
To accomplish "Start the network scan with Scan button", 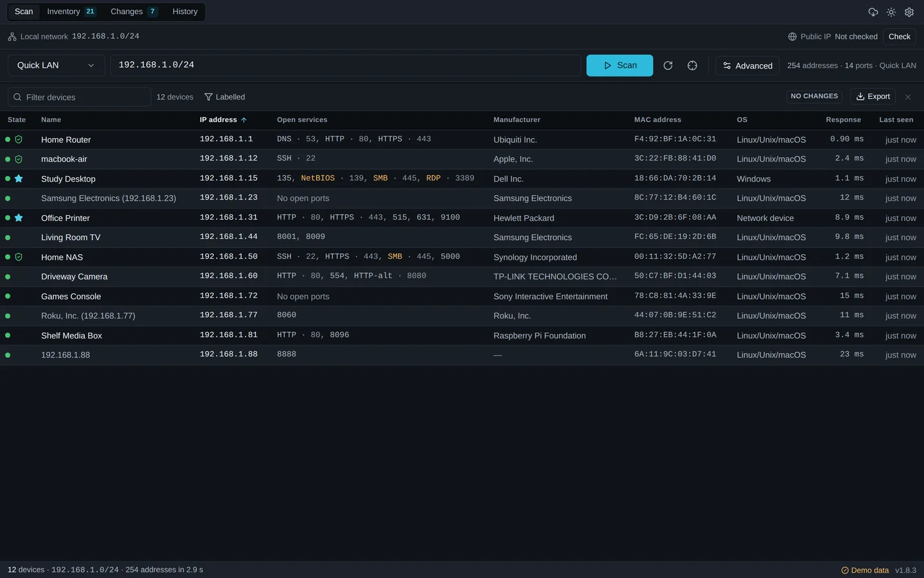I will click(x=620, y=66).
